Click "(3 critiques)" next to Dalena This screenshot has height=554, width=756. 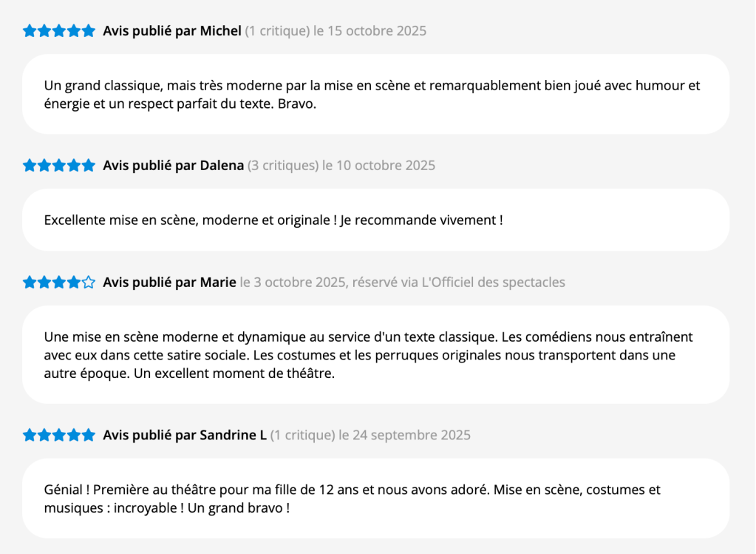pyautogui.click(x=283, y=166)
